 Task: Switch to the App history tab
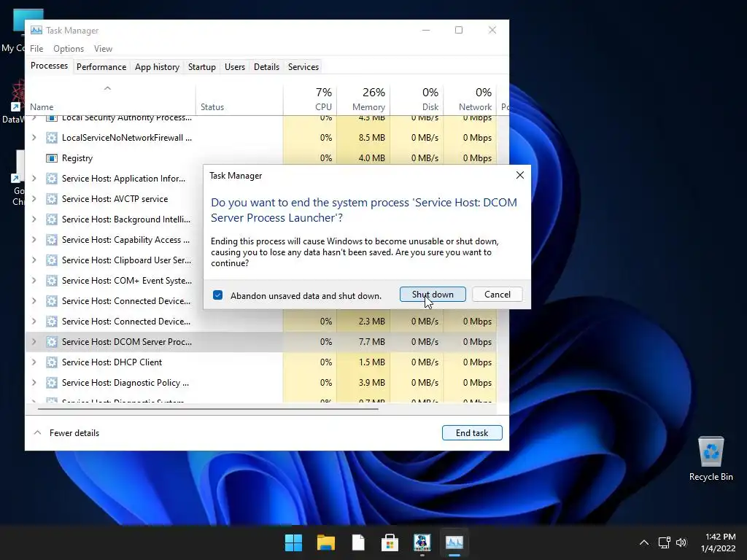point(157,67)
